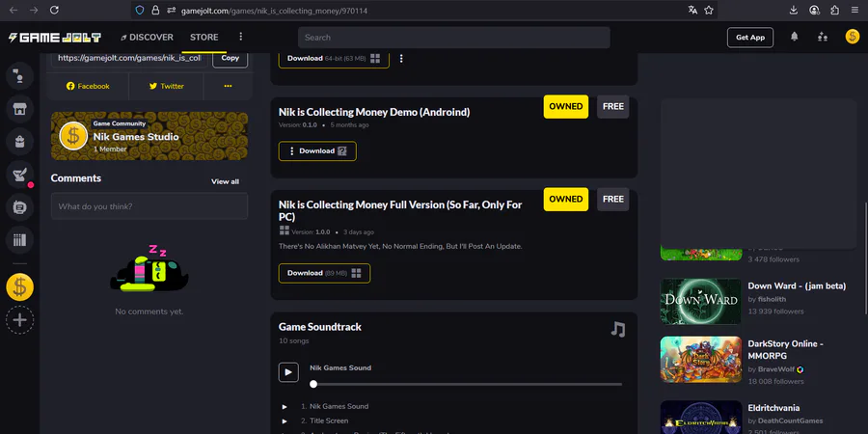Click the browser back arrow

(x=14, y=10)
